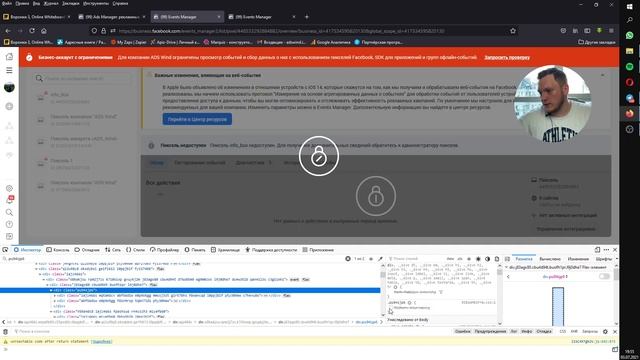Select the highlighted div row in HTML tree
This screenshot has height=360, width=640.
pos(190,290)
